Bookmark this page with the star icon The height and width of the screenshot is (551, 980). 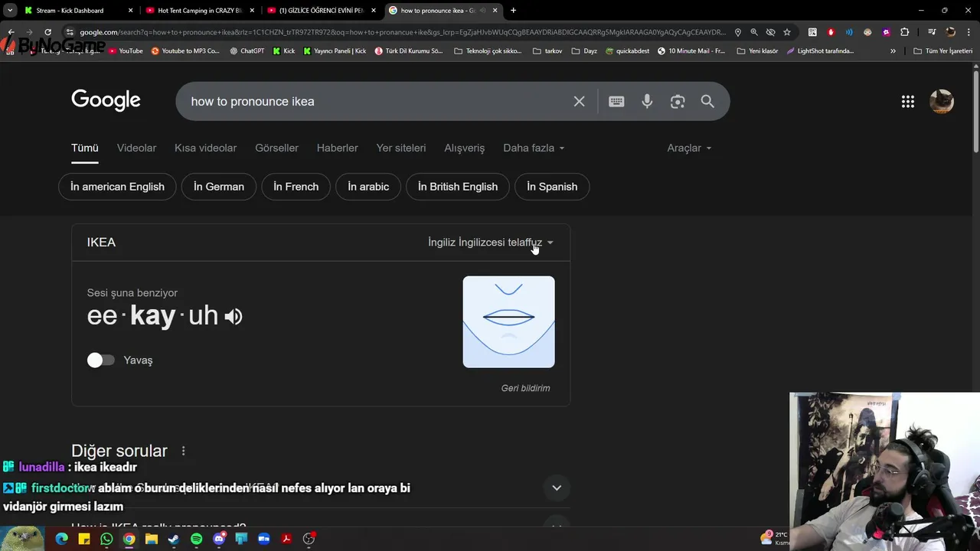[787, 32]
